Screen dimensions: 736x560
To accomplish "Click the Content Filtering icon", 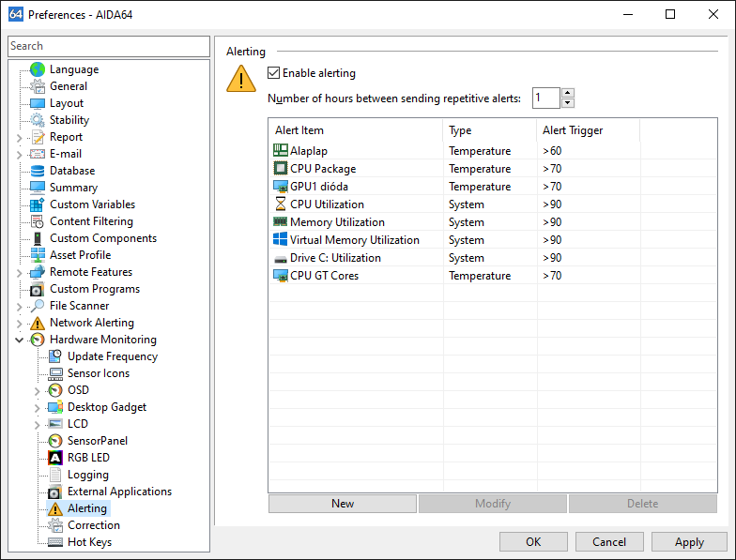I will tap(38, 221).
